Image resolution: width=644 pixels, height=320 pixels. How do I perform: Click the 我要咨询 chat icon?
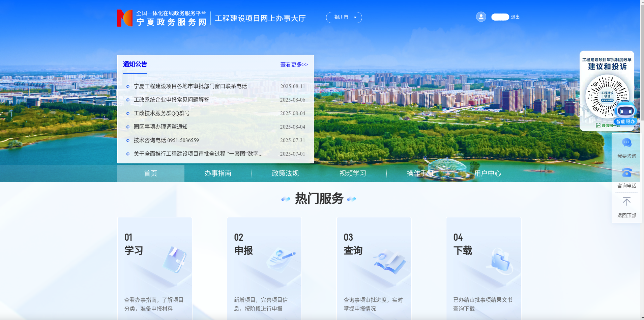(x=626, y=143)
